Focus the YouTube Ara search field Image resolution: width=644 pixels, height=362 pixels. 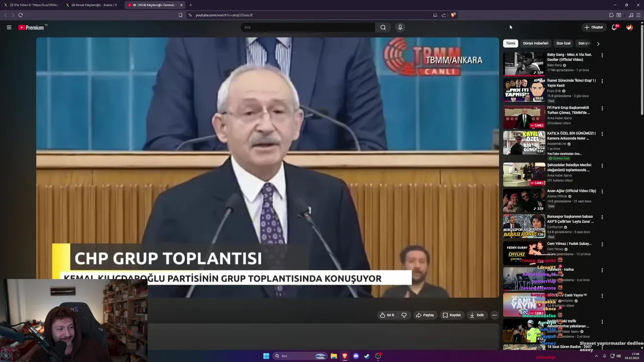coord(308,27)
